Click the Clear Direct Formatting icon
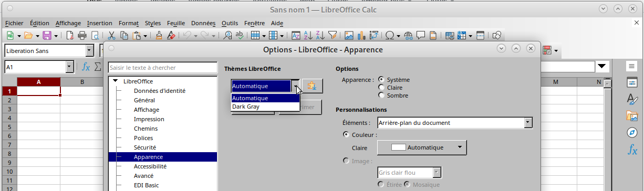The height and width of the screenshot is (191, 644). point(171,36)
